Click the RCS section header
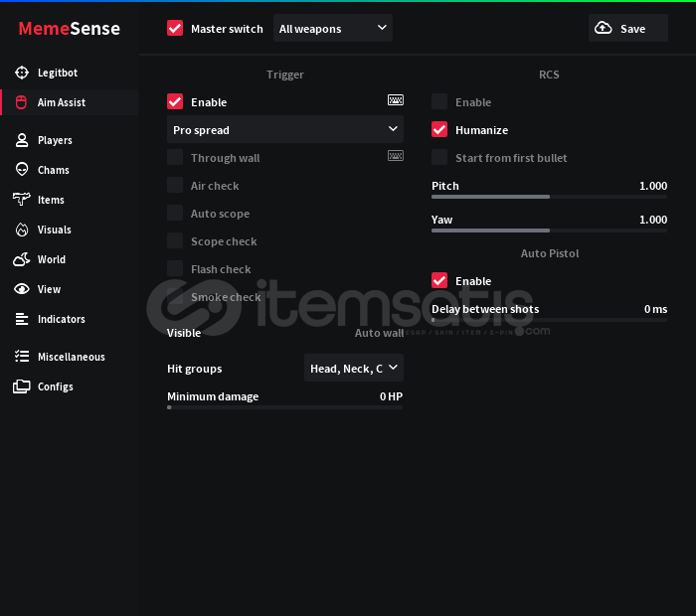Viewport: 696px width, 616px height. click(549, 75)
